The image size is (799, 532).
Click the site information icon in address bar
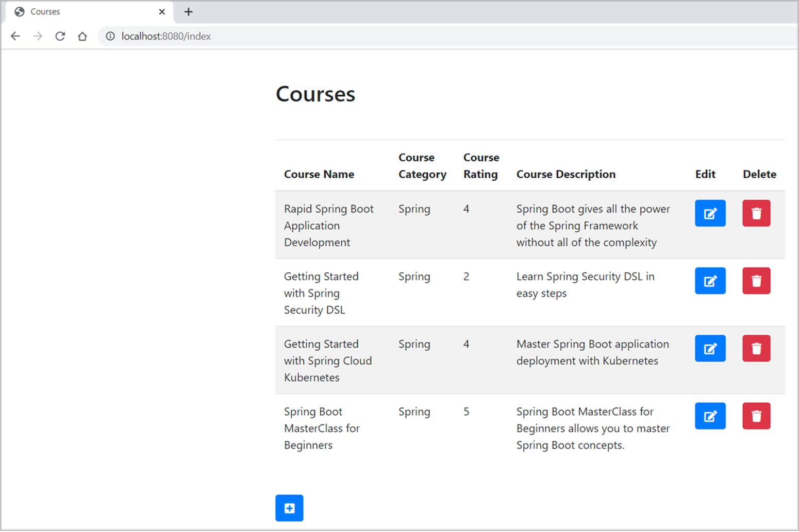pos(110,36)
